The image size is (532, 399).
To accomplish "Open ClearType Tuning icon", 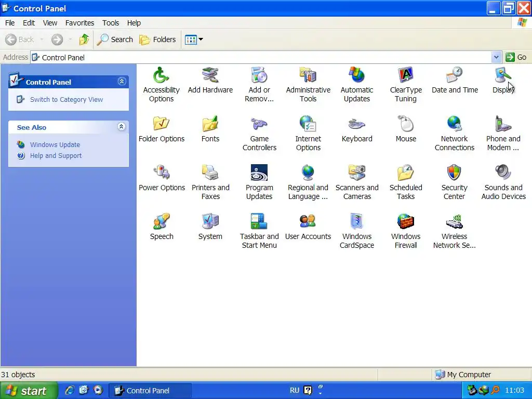I will tap(406, 75).
